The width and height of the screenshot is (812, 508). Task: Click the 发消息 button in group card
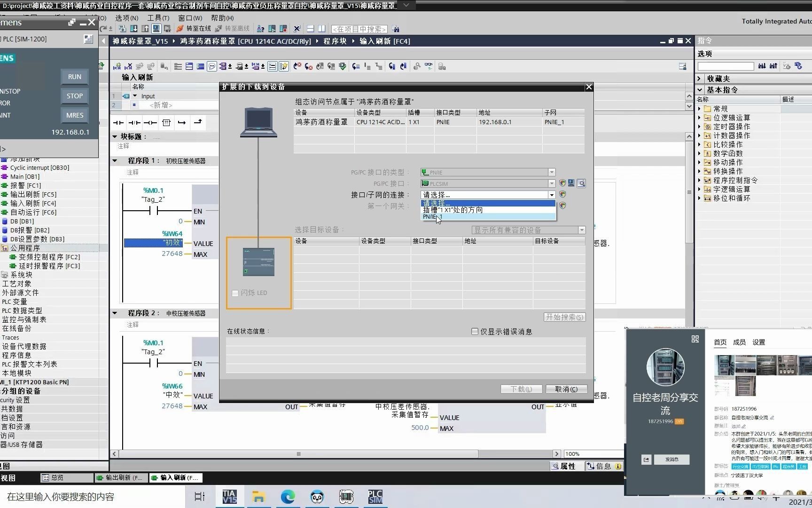click(x=672, y=460)
